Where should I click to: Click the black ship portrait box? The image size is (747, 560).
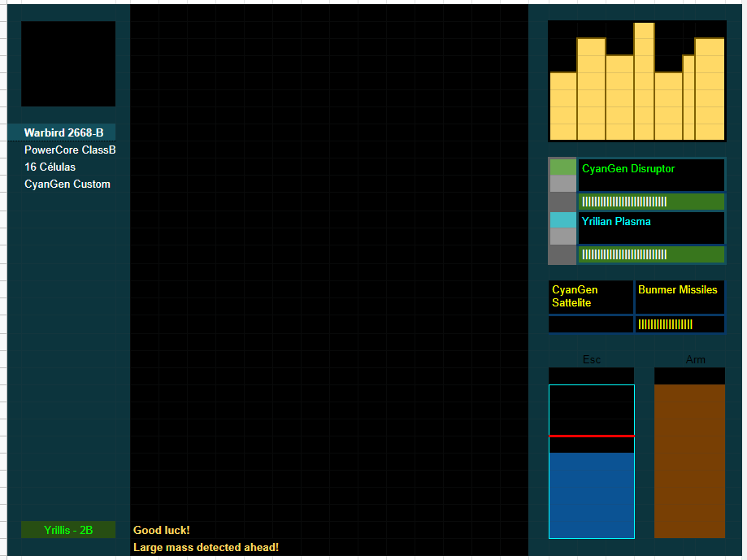[x=68, y=63]
